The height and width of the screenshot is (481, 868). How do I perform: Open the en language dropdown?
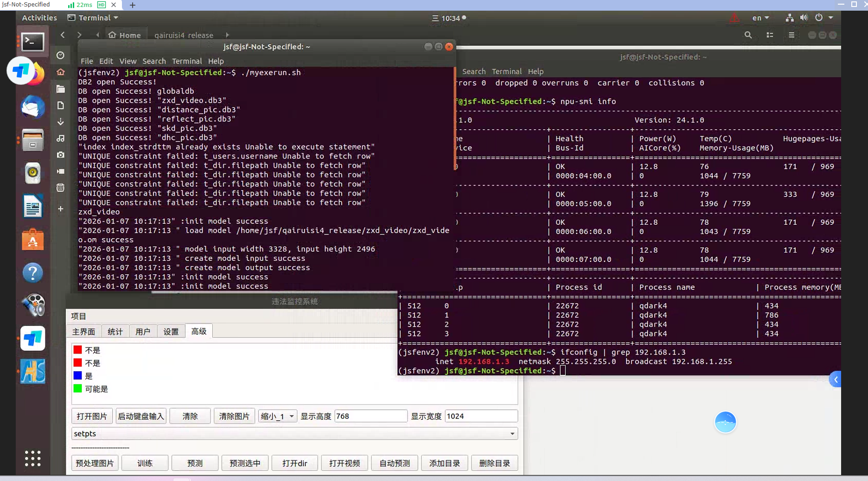tap(760, 18)
